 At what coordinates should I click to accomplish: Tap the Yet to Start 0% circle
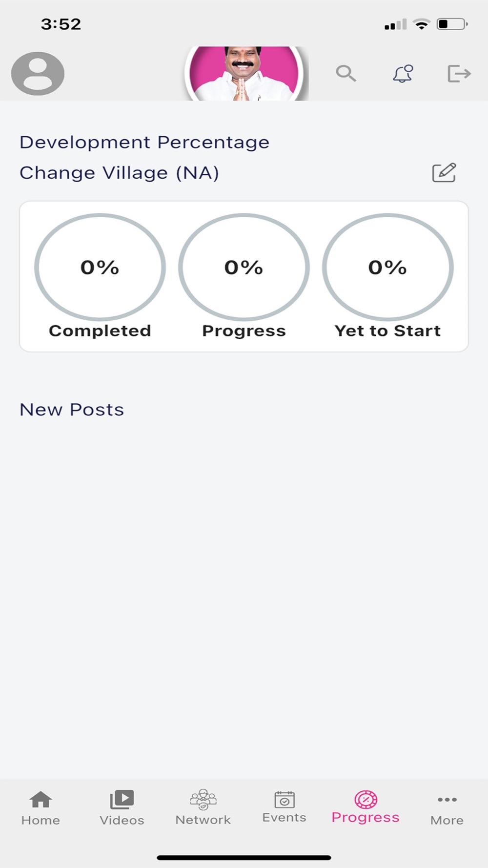point(388,267)
